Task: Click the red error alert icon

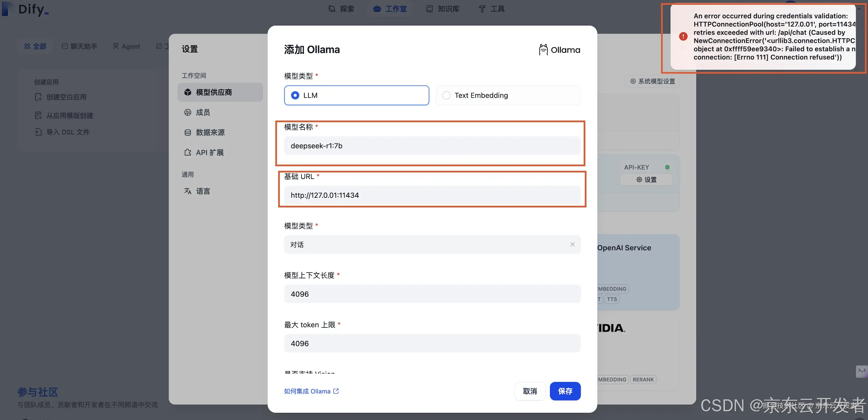Action: point(683,36)
